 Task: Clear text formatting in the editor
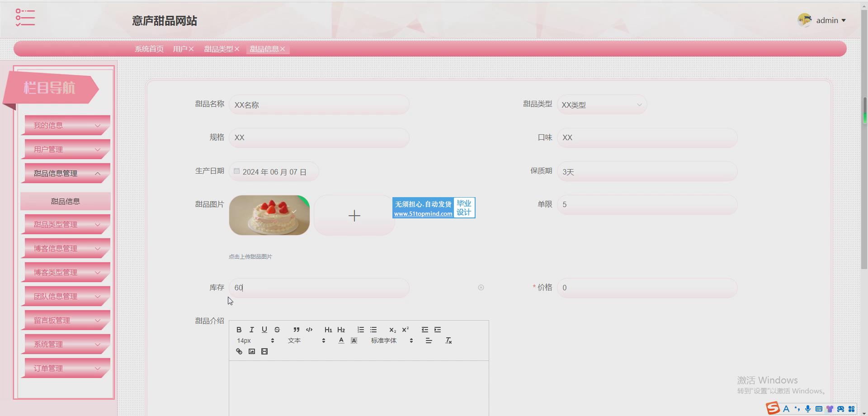pyautogui.click(x=448, y=340)
